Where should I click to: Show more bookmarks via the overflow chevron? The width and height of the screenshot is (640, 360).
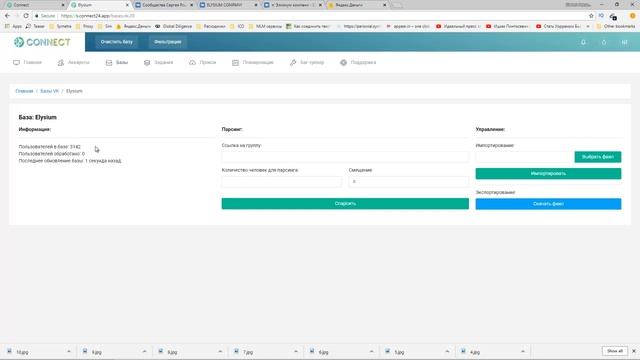point(588,26)
